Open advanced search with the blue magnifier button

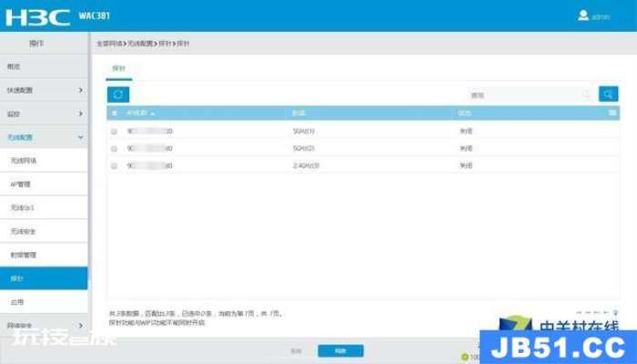(608, 95)
